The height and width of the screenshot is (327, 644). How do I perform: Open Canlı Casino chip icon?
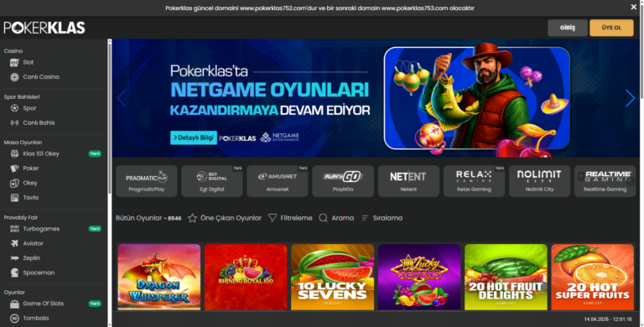point(14,77)
